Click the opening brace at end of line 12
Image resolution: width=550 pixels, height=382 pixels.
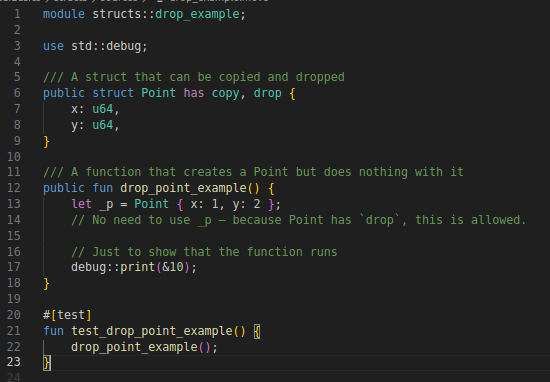click(x=271, y=188)
